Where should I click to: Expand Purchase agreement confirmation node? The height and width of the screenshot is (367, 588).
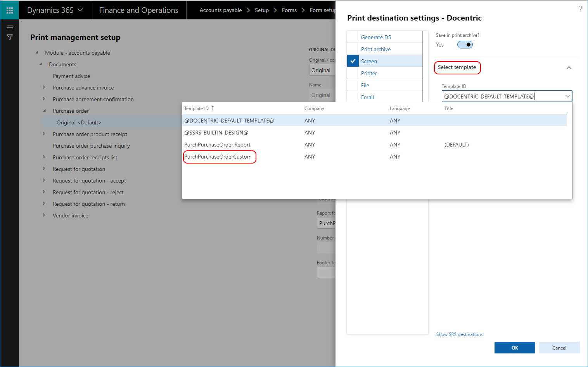pos(44,99)
